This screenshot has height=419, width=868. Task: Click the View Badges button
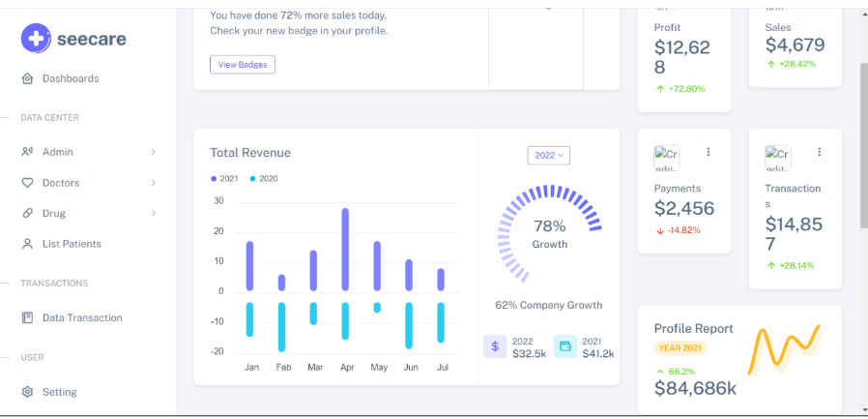pyautogui.click(x=243, y=65)
